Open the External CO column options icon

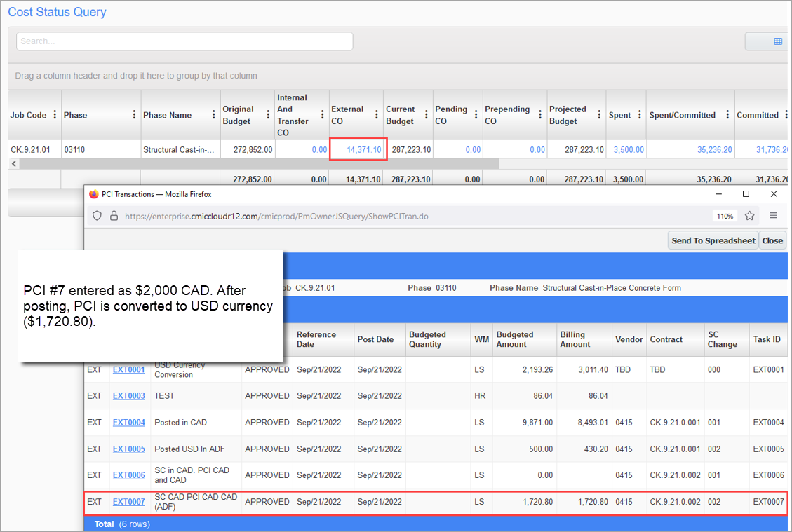376,115
